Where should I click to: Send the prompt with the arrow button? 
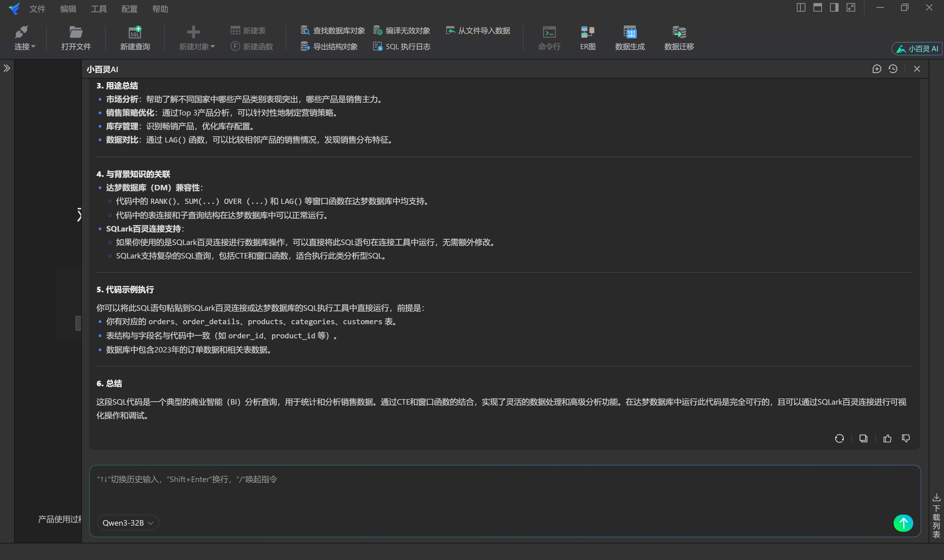coord(903,523)
